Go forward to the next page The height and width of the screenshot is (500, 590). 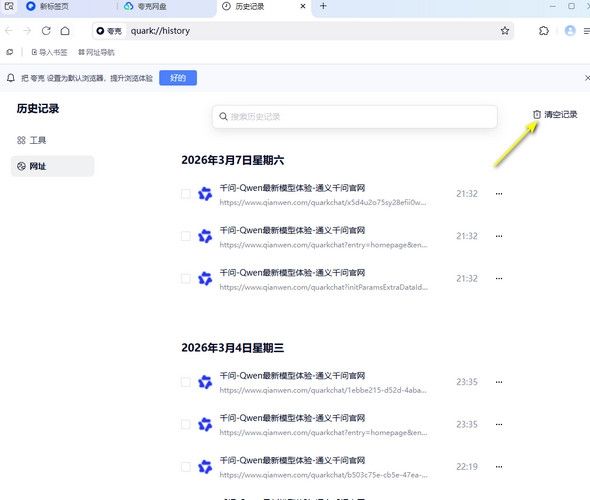[x=27, y=31]
